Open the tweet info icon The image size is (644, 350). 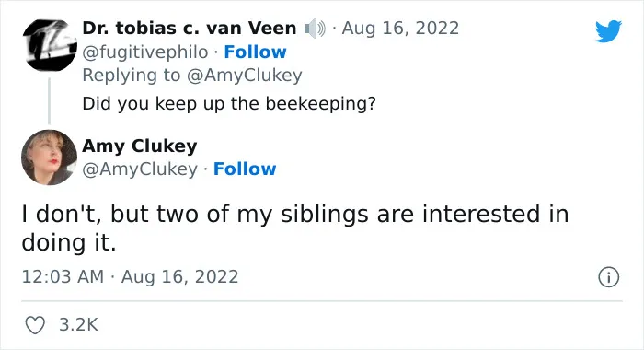(x=608, y=277)
